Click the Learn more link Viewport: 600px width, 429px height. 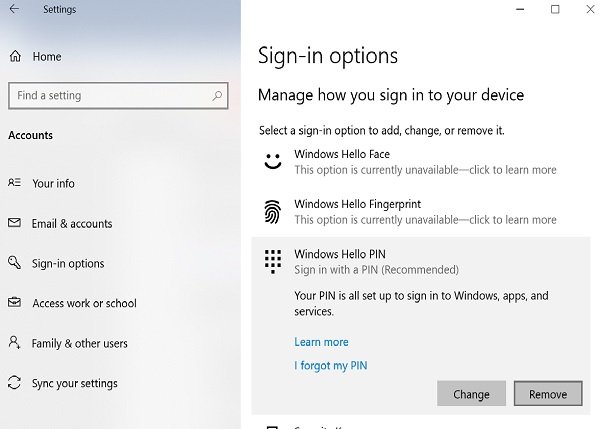(x=321, y=342)
